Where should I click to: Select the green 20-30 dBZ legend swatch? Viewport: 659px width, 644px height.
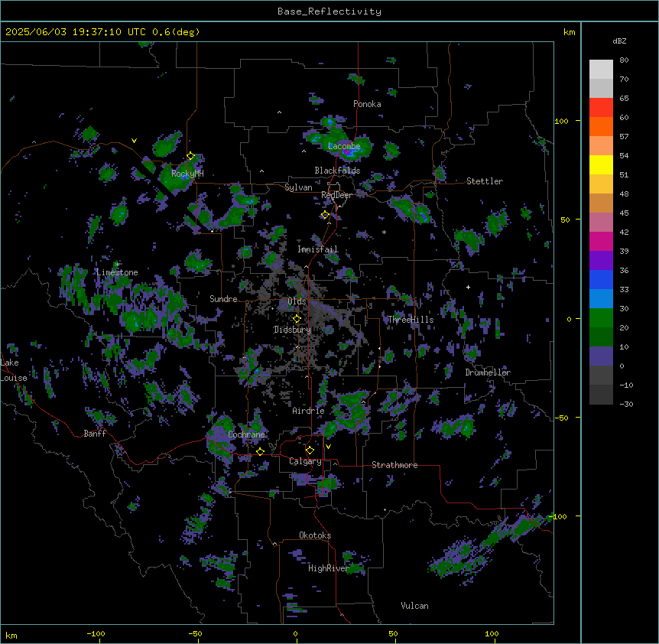601,318
